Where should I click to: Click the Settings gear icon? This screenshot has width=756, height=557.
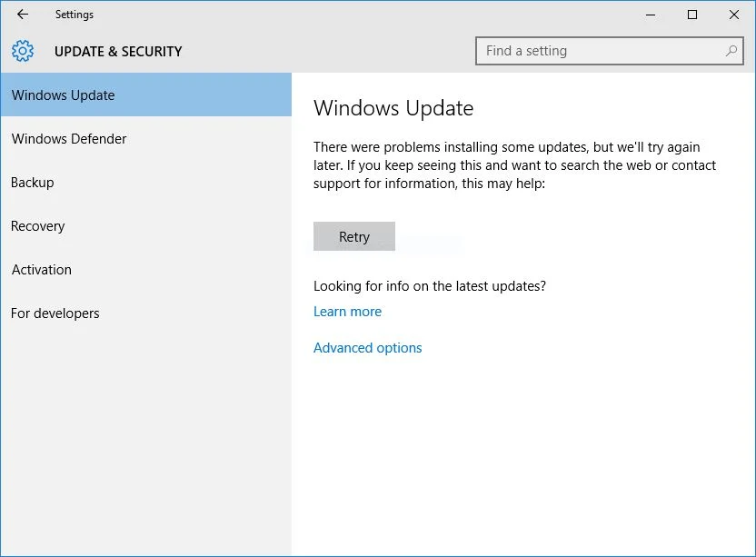coord(23,51)
